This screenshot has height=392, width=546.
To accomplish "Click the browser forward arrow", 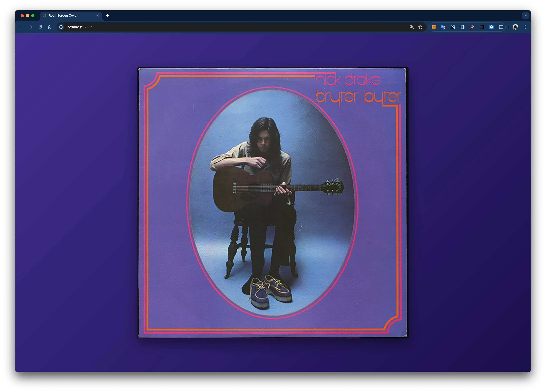I will (x=31, y=27).
